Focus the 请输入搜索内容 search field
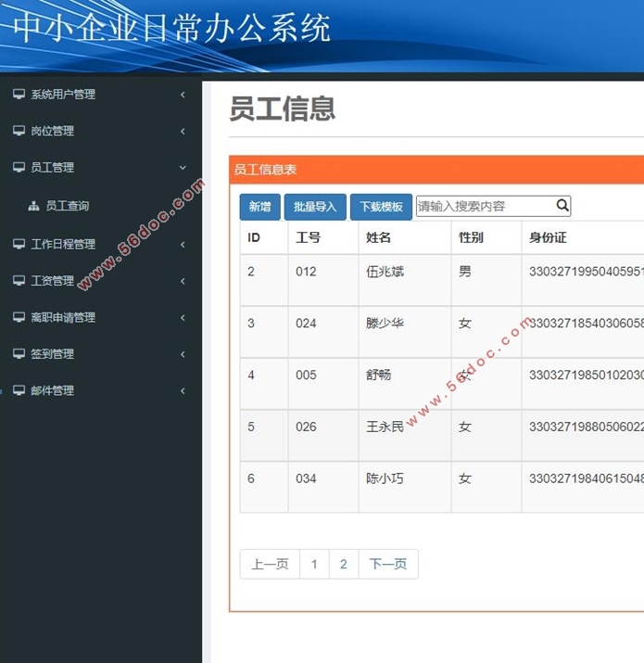 tap(484, 206)
